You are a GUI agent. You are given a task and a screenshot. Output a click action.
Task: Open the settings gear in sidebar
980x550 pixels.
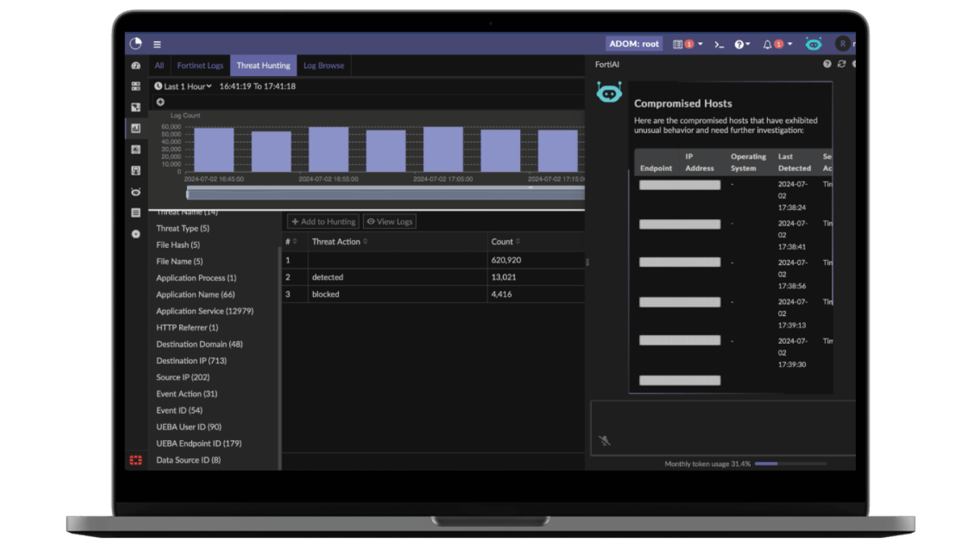click(135, 234)
